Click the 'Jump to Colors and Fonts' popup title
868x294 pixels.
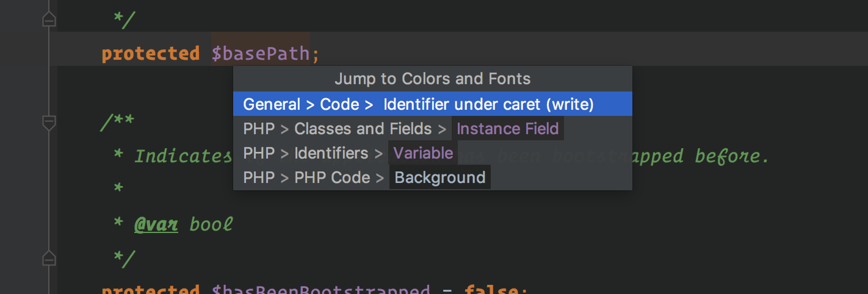[432, 79]
